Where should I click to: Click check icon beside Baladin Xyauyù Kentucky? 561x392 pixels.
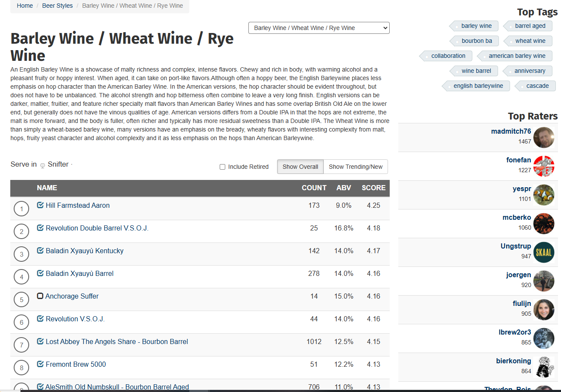(40, 251)
